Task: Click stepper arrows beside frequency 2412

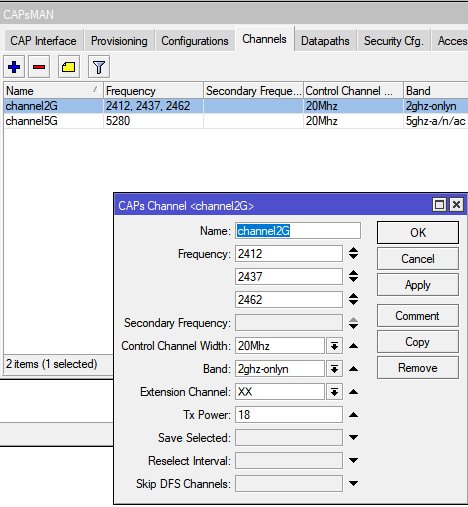Action: coord(353,254)
